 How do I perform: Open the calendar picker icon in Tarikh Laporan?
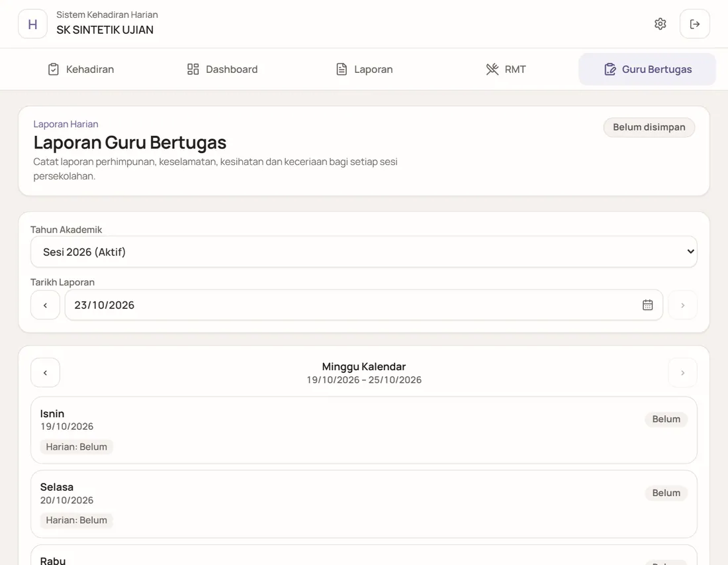[x=648, y=305]
